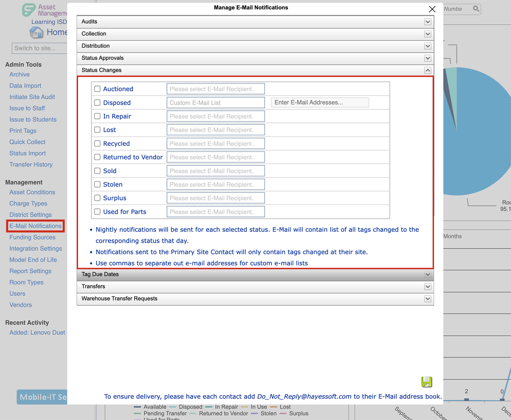The height and width of the screenshot is (420, 511).
Task: Open District Settings
Action: (x=31, y=215)
